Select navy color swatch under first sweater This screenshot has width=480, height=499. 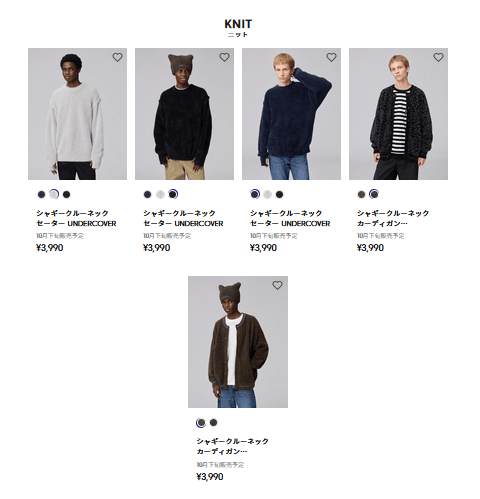(x=41, y=194)
